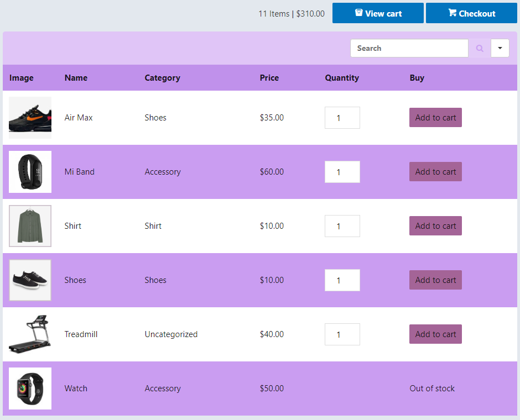Sort by the Price column header
Viewport: 520px width, 420px height.
[x=269, y=78]
